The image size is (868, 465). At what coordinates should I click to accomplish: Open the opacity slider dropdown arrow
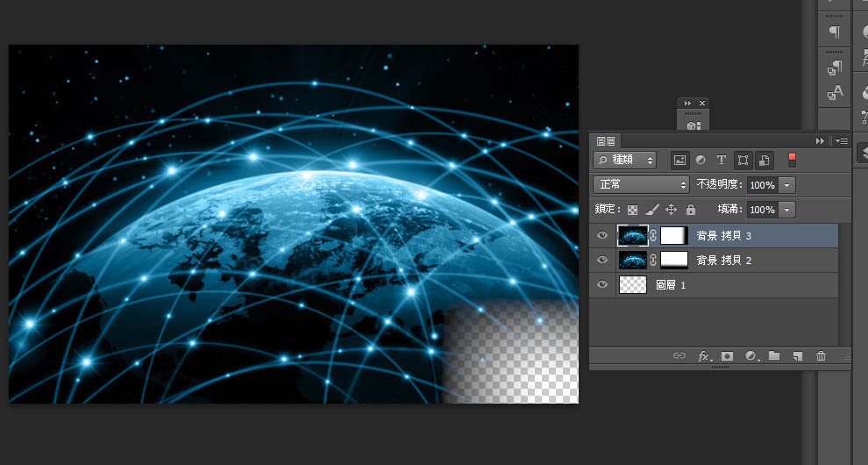point(786,185)
